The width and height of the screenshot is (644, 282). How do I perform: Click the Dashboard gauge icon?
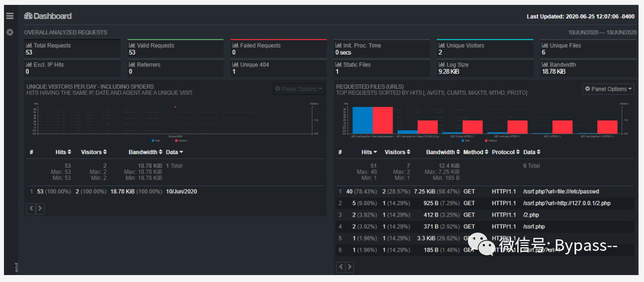(x=28, y=16)
